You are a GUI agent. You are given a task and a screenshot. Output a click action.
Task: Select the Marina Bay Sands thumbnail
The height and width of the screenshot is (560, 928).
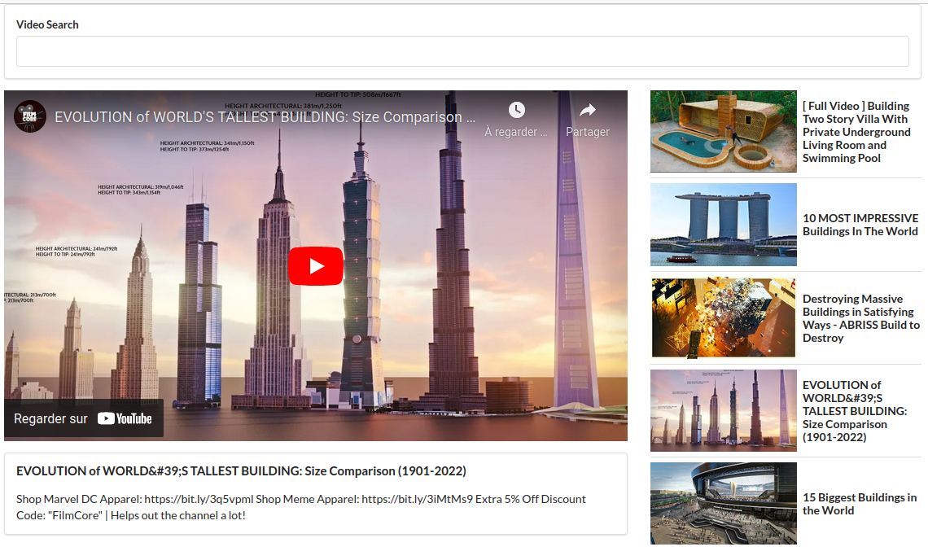pos(723,225)
